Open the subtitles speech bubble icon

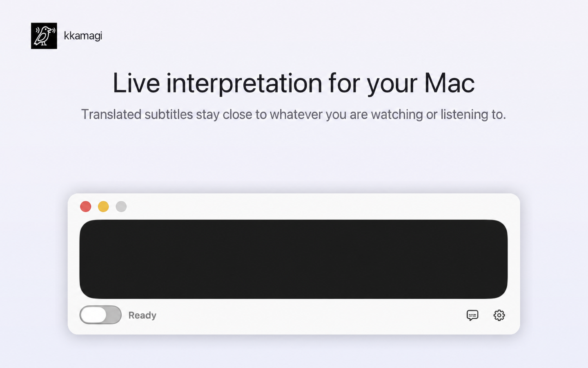(x=472, y=315)
